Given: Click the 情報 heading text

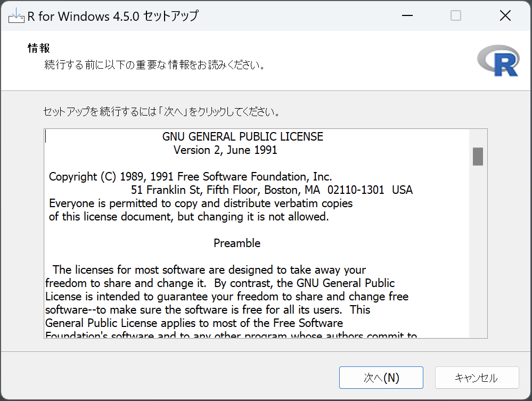Looking at the screenshot, I should click(39, 48).
